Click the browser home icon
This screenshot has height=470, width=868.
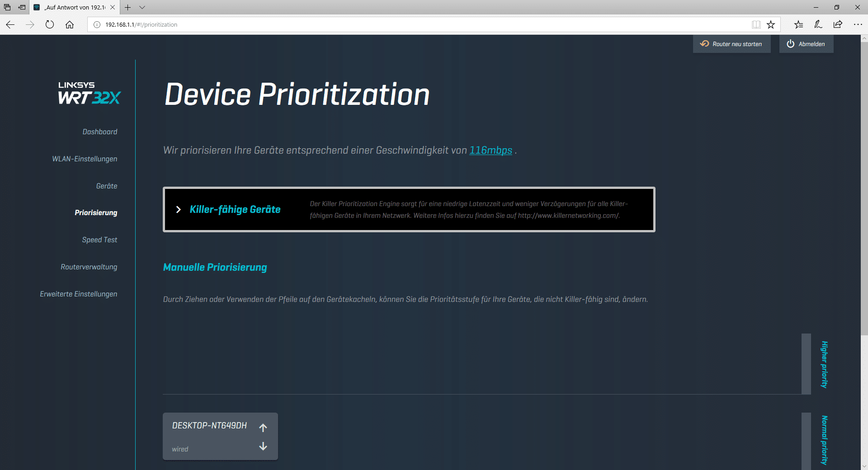pyautogui.click(x=70, y=25)
